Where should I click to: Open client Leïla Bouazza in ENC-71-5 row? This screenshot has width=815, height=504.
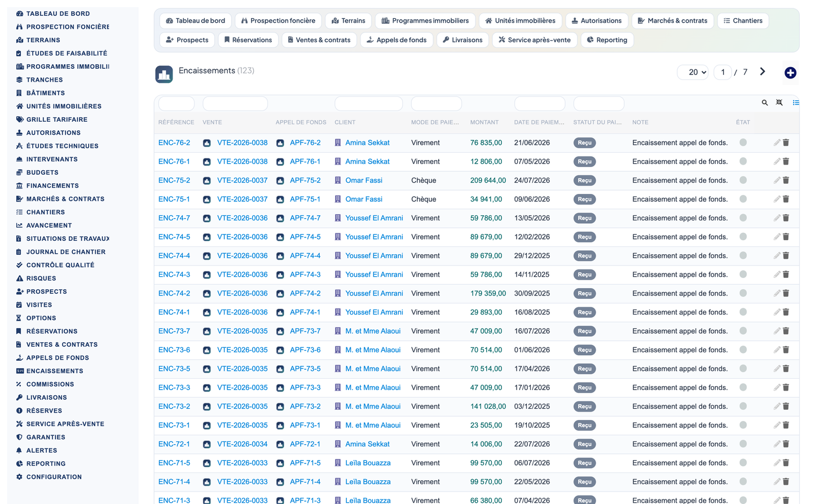[x=368, y=463]
